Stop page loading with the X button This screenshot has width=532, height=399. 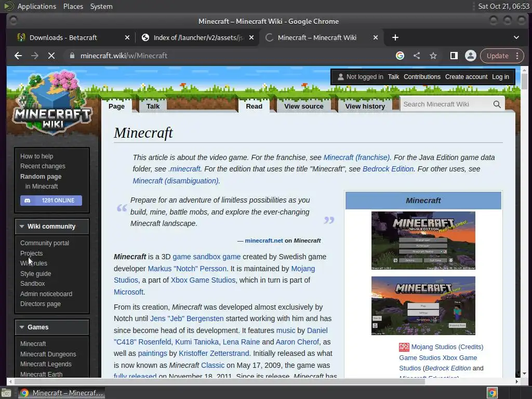click(x=51, y=56)
